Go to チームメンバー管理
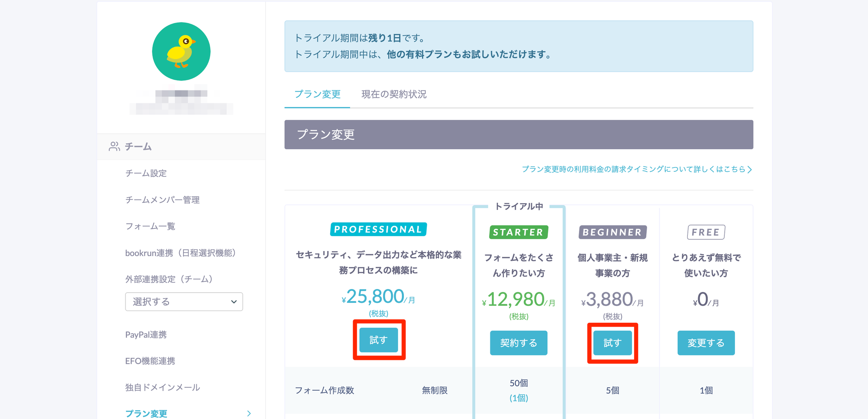 [x=162, y=200]
